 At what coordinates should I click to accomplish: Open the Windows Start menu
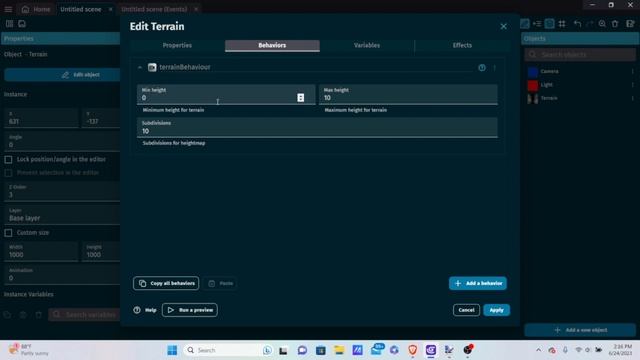(x=172, y=350)
